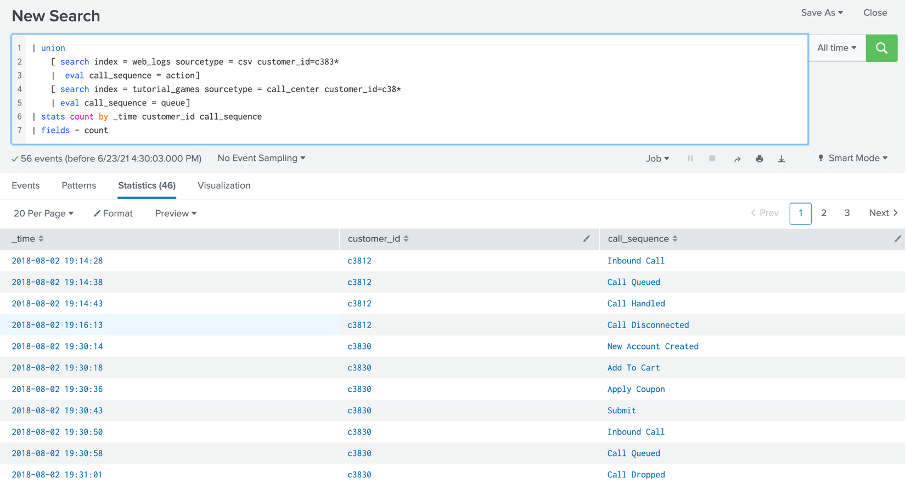The width and height of the screenshot is (906, 484).
Task: Print the search results
Action: 759,159
